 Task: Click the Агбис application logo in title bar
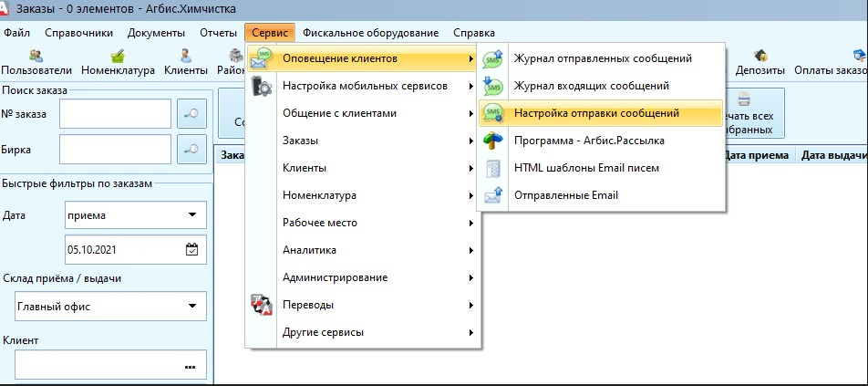coord(4,8)
